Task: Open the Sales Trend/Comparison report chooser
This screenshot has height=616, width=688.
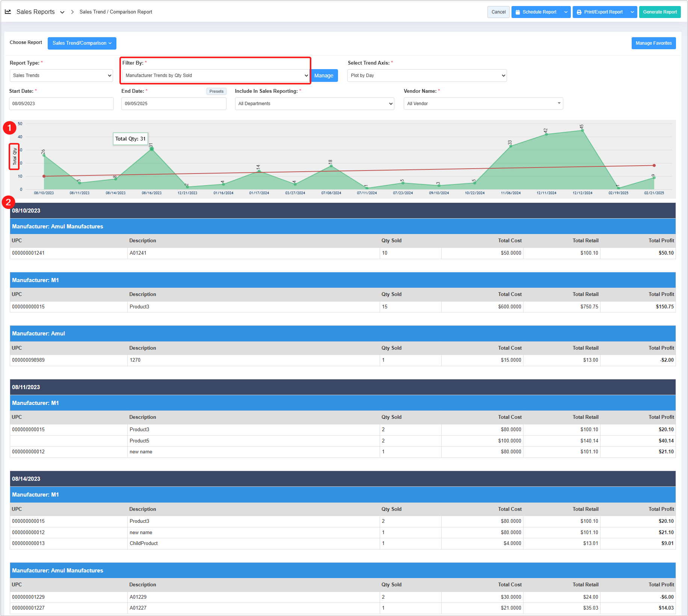Action: (82, 43)
